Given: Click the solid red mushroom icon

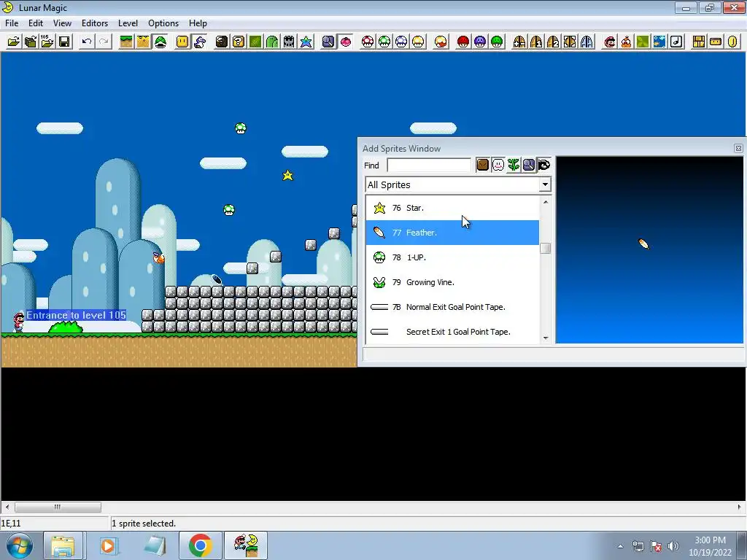Looking at the screenshot, I should pos(463,42).
